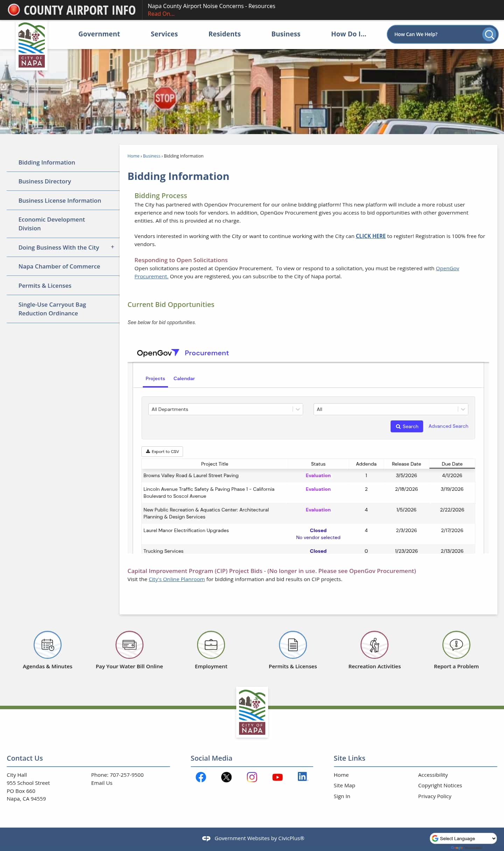504x851 pixels.
Task: Sort by the Release Date column header
Action: pyautogui.click(x=406, y=464)
